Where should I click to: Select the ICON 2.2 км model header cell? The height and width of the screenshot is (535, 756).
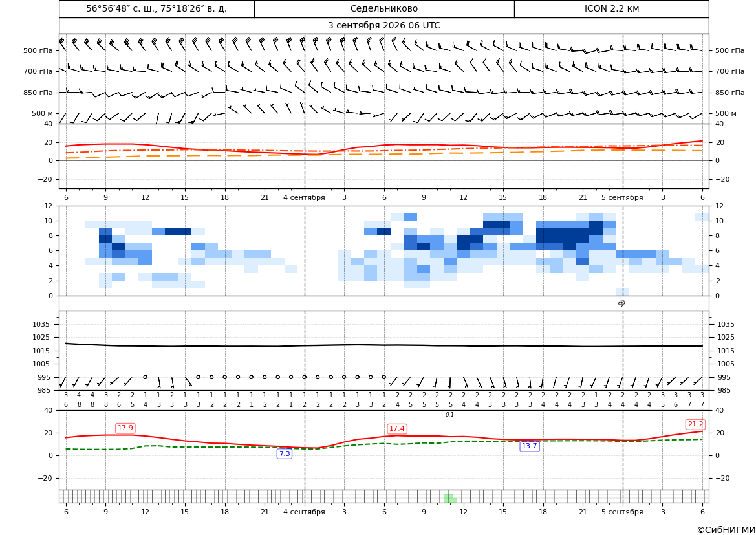click(611, 9)
